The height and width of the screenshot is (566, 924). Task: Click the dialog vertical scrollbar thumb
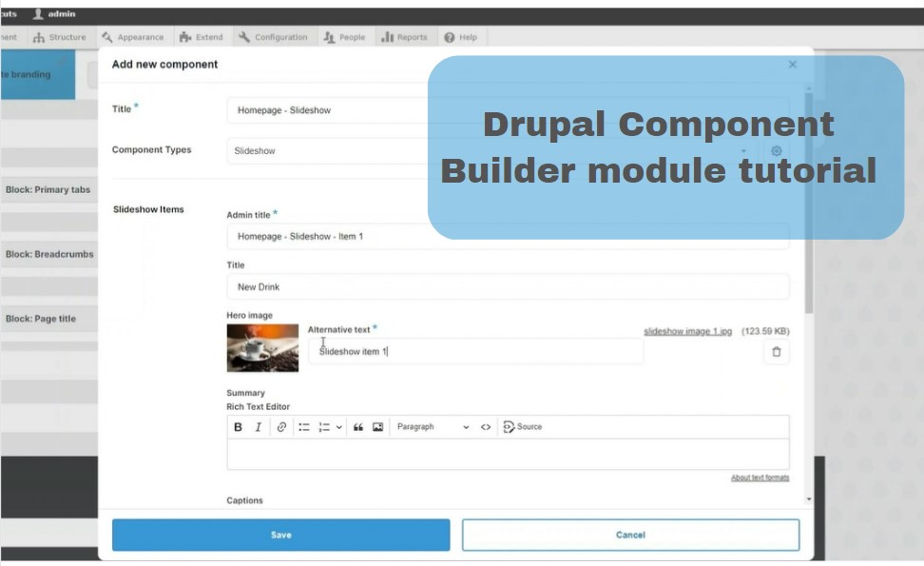click(808, 204)
